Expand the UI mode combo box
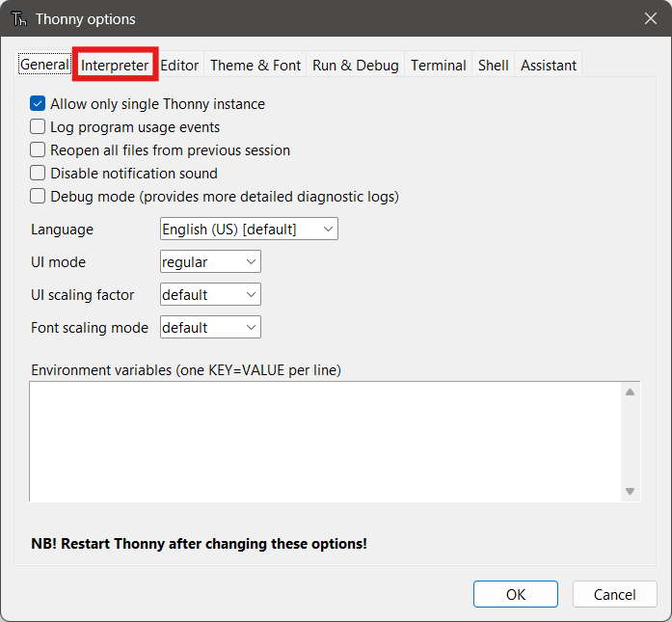The height and width of the screenshot is (622, 672). (210, 262)
